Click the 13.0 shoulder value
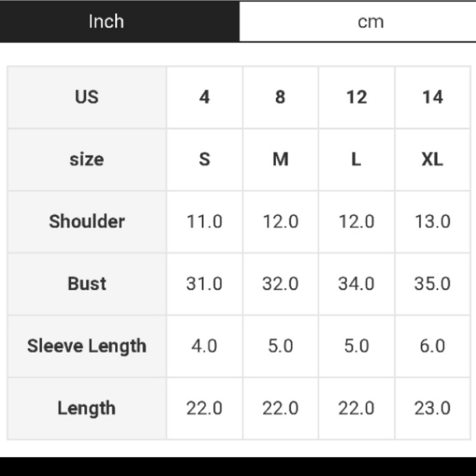 click(432, 221)
